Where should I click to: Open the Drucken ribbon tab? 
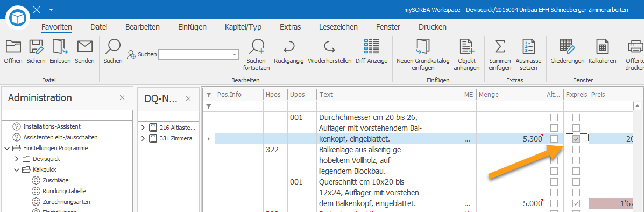click(433, 27)
